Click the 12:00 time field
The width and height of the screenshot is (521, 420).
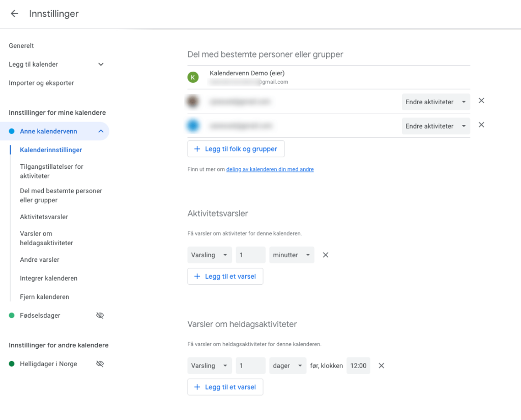358,366
